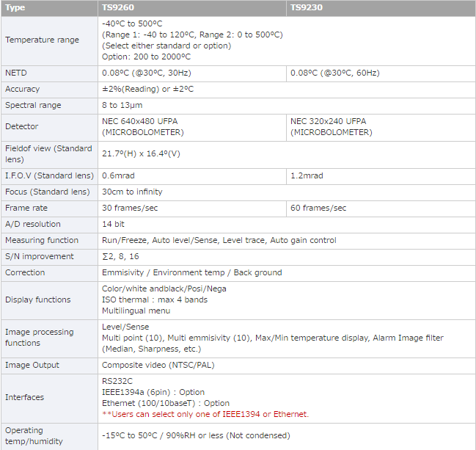This screenshot has width=476, height=450.
Task: Click the '60 frames/sec' value
Action: coord(318,208)
